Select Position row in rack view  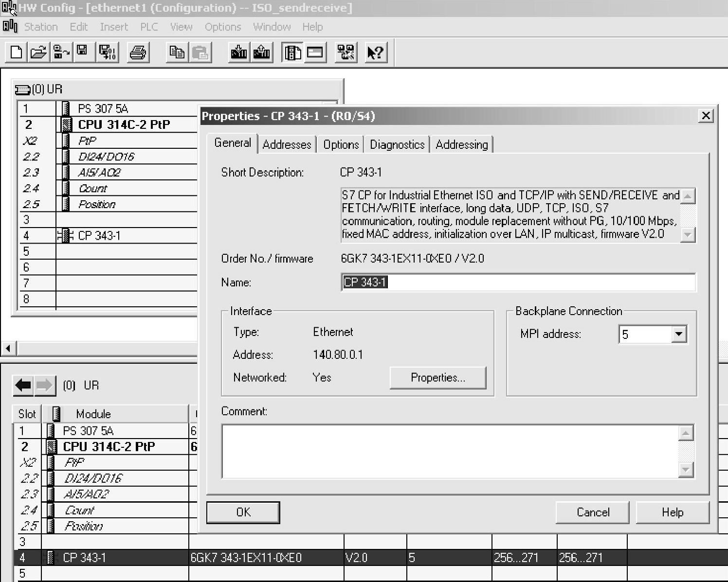tap(97, 204)
